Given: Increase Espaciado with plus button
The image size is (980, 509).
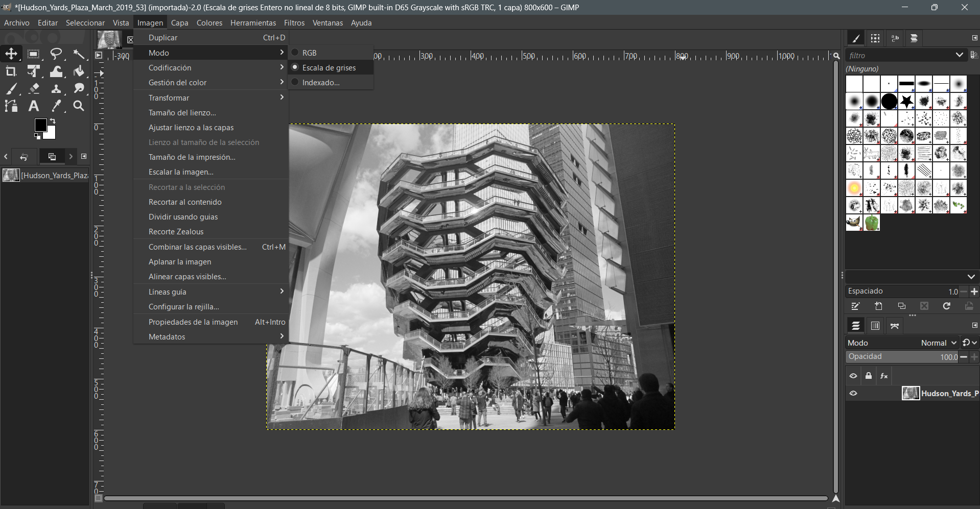Looking at the screenshot, I should (974, 292).
